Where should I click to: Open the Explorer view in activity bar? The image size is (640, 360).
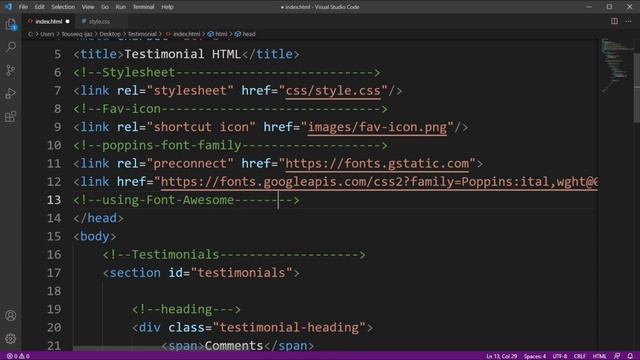point(11,25)
